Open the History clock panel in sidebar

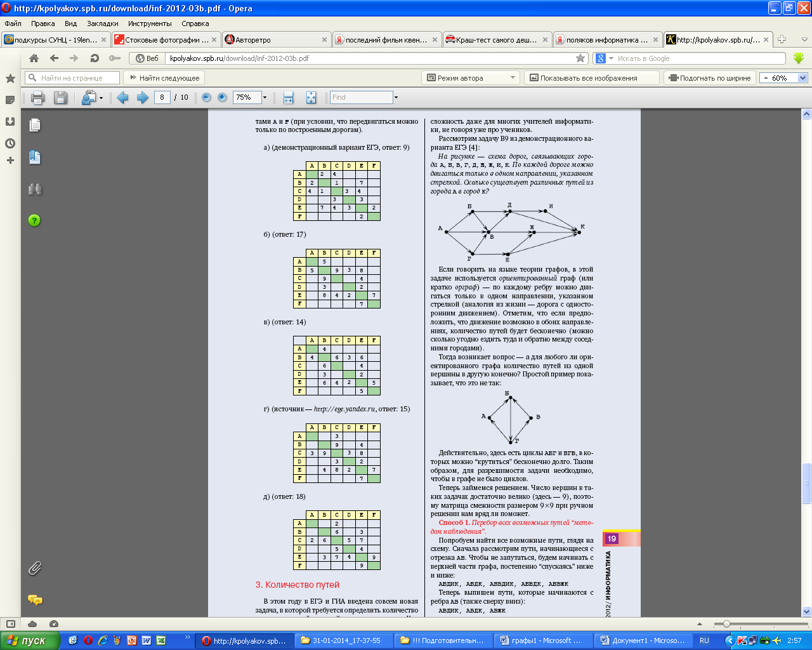pyautogui.click(x=10, y=143)
